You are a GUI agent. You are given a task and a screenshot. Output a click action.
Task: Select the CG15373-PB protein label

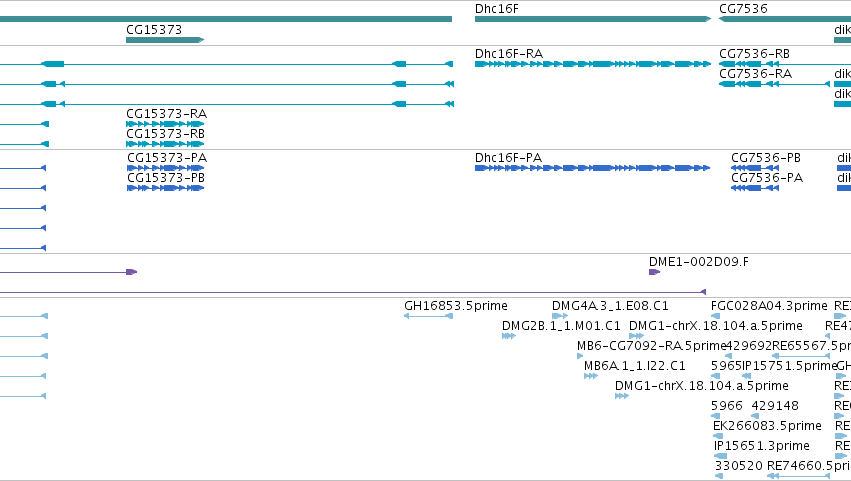tap(166, 178)
